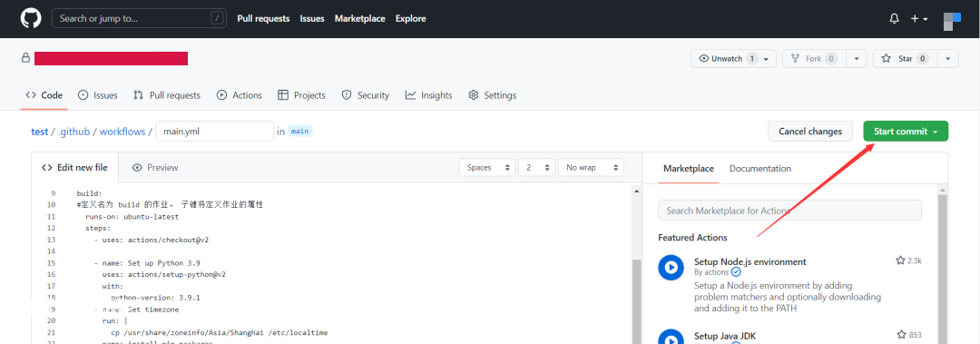Click the slash shortcut icon in search

[x=217, y=18]
